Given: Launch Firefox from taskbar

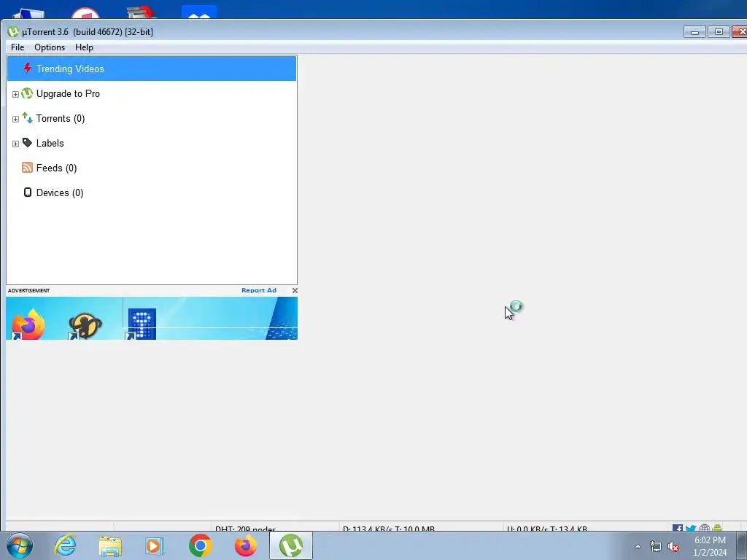Looking at the screenshot, I should tap(245, 545).
